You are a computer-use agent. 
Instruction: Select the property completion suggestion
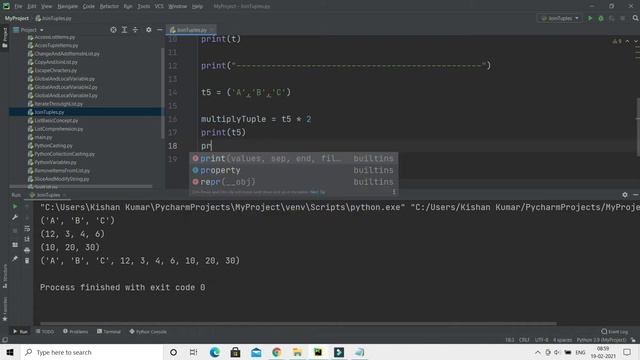coord(293,170)
